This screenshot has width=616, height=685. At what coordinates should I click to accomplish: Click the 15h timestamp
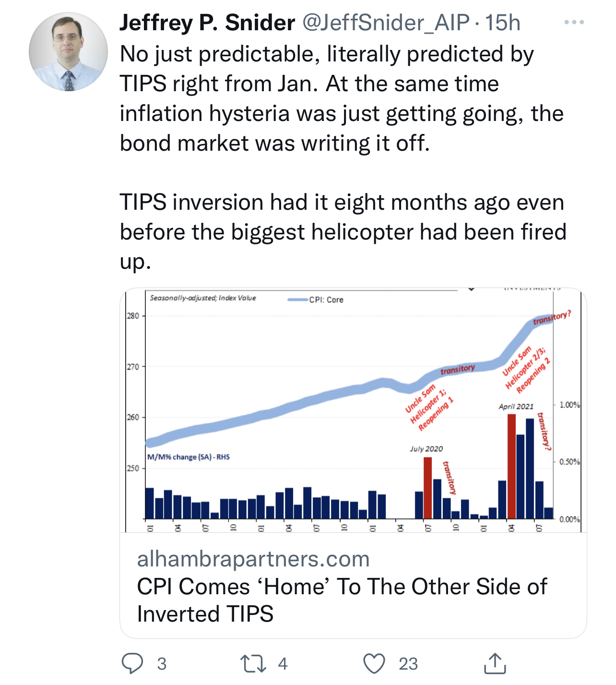(x=502, y=23)
